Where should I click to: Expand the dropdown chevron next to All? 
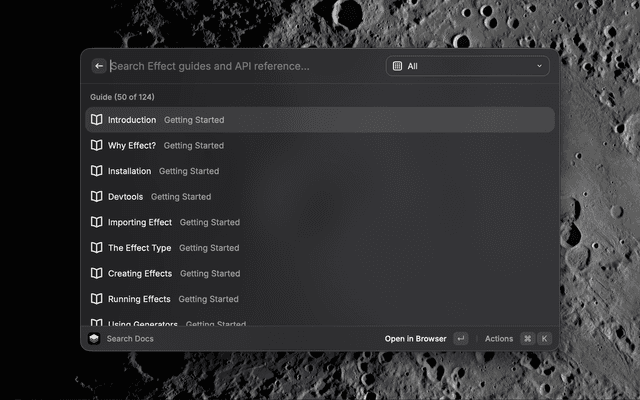coord(539,66)
